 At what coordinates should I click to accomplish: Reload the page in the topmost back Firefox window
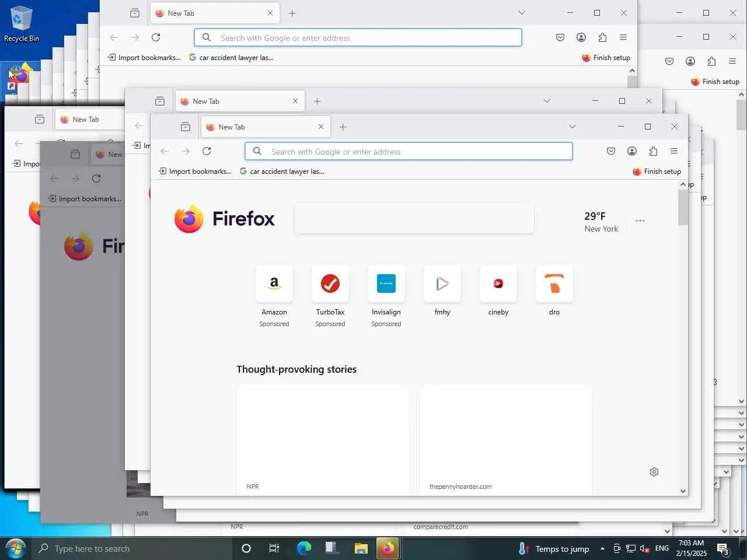pyautogui.click(x=156, y=37)
